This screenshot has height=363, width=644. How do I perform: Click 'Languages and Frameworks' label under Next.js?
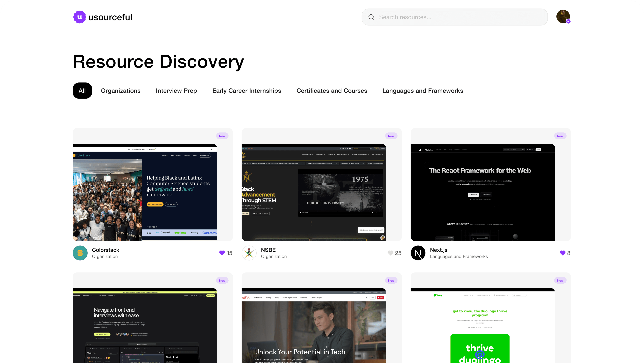(x=459, y=256)
